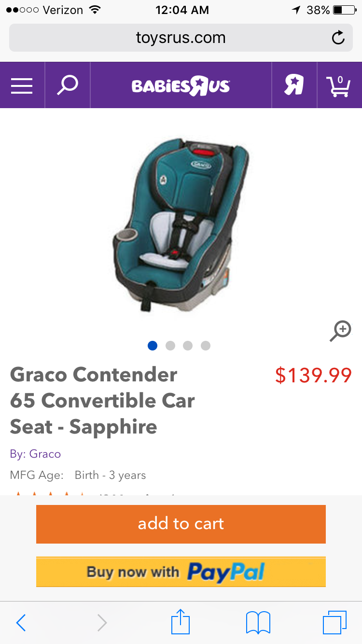
Task: Click Buy now with PayPal button
Action: [x=181, y=572]
